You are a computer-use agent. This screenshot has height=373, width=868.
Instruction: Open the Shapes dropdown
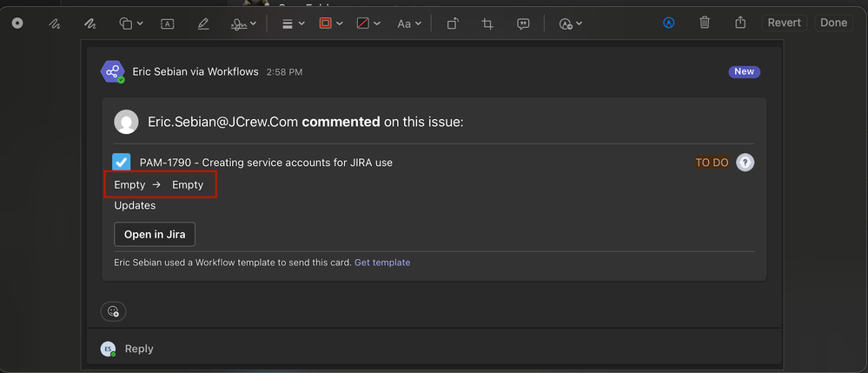click(x=131, y=23)
